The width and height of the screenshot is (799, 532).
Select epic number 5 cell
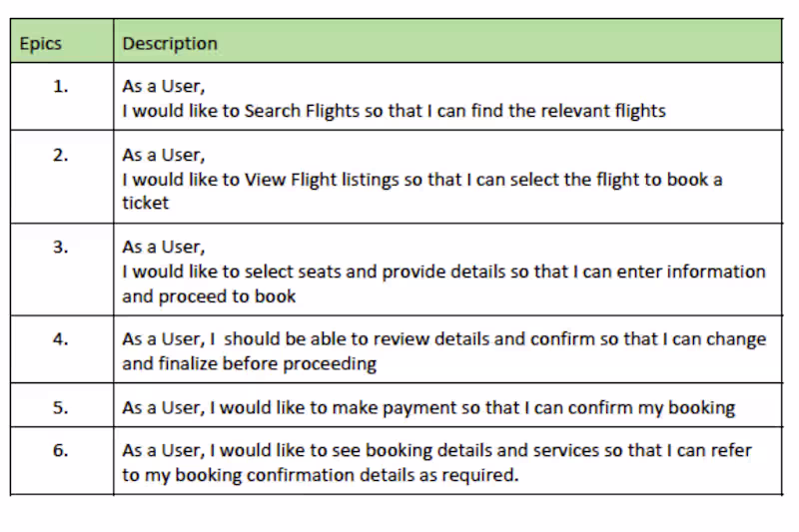61,407
